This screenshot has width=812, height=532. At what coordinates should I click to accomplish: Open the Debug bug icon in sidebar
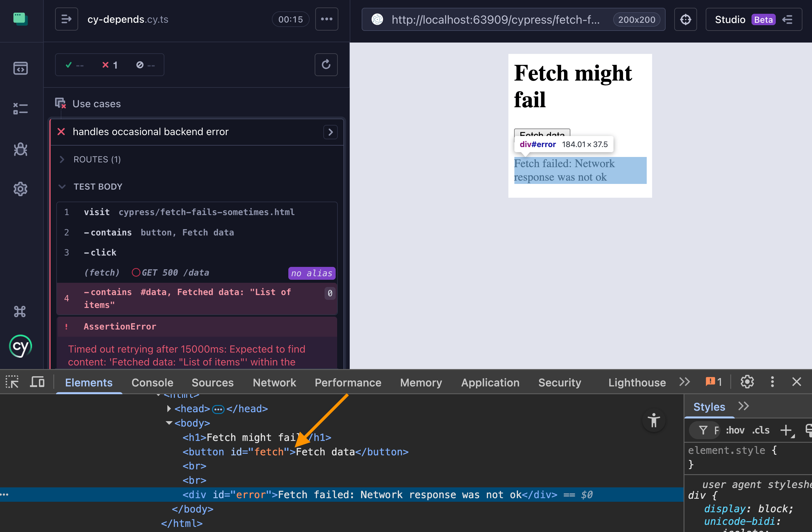click(20, 149)
